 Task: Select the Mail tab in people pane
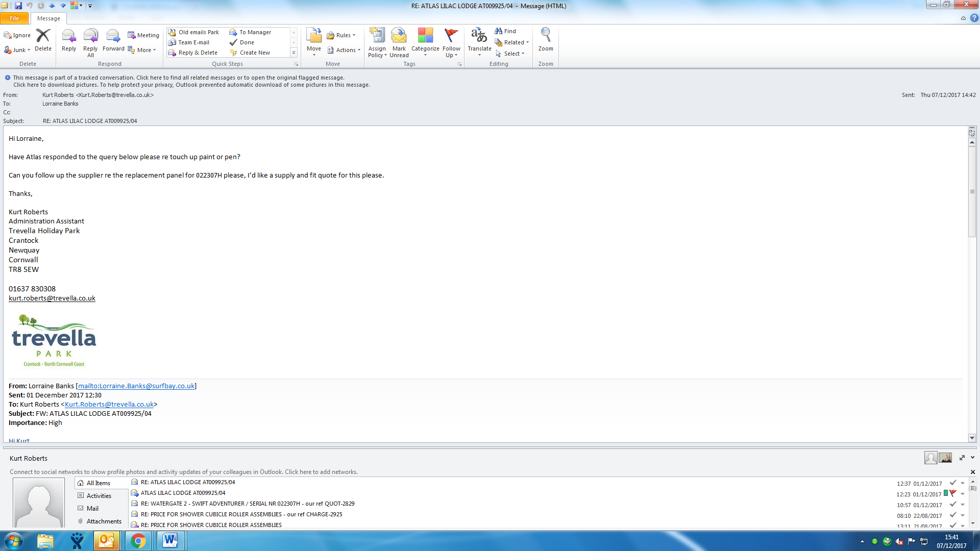pos(92,508)
